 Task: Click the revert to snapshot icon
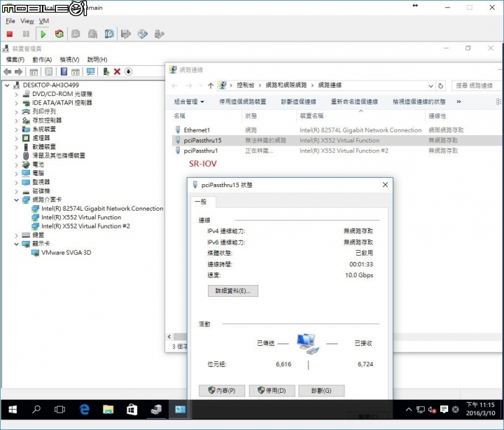pos(92,34)
